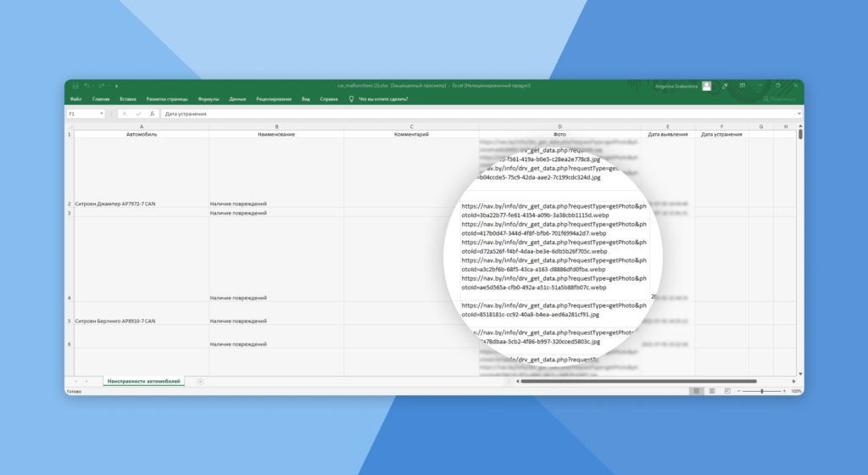
Task: Open Customize Quick Access Toolbar dropdown
Action: click(x=116, y=86)
